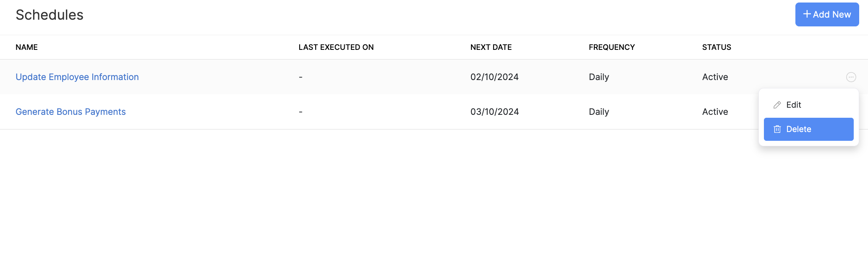Click Active status of Generate Bonus Payments
The image size is (868, 264).
tap(715, 112)
